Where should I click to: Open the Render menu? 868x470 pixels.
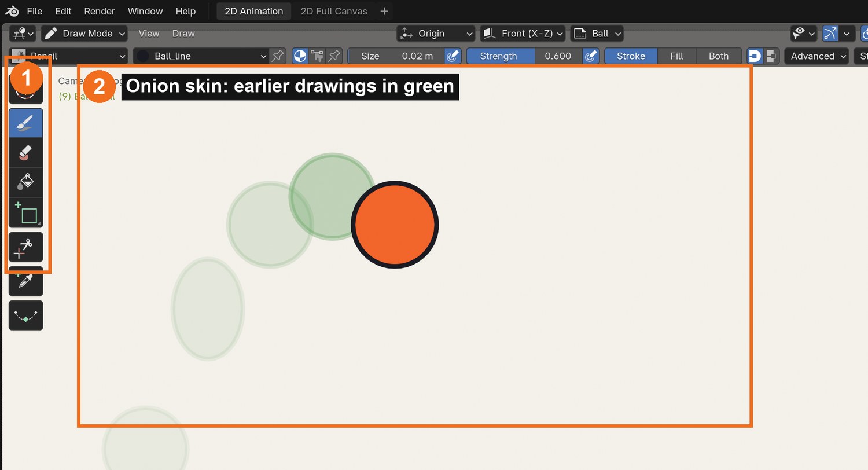(x=100, y=11)
